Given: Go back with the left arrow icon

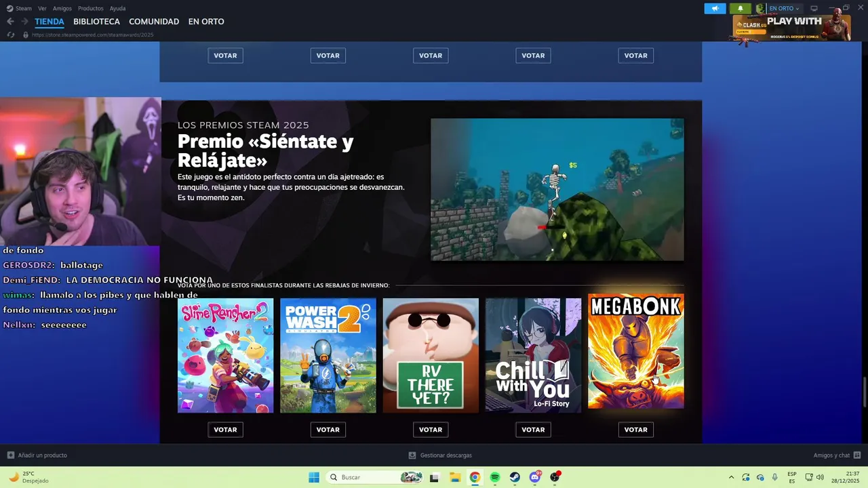Looking at the screenshot, I should tap(10, 22).
